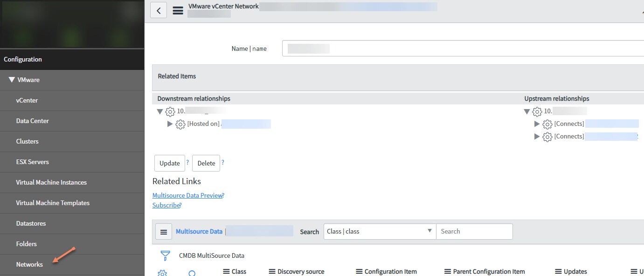The height and width of the screenshot is (276, 644).
Task: Go back using the header back arrow
Action: point(159,11)
